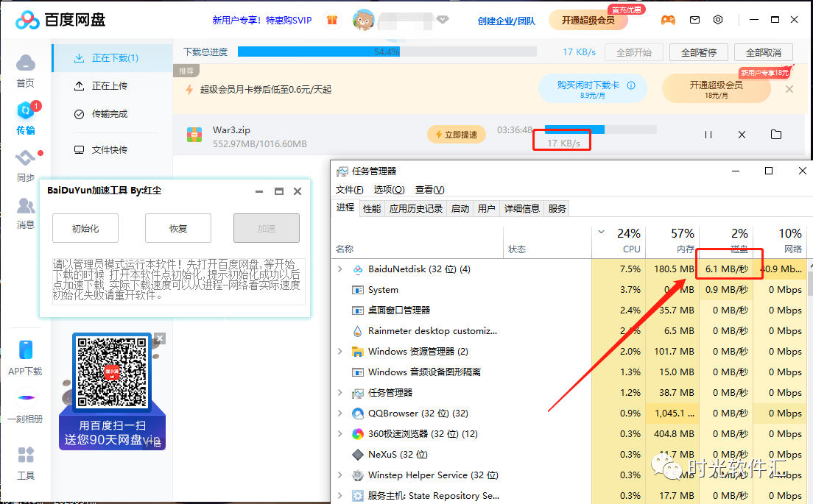This screenshot has height=504, width=813.
Task: Open the 选项(O) menu in Task Manager
Action: 389,190
